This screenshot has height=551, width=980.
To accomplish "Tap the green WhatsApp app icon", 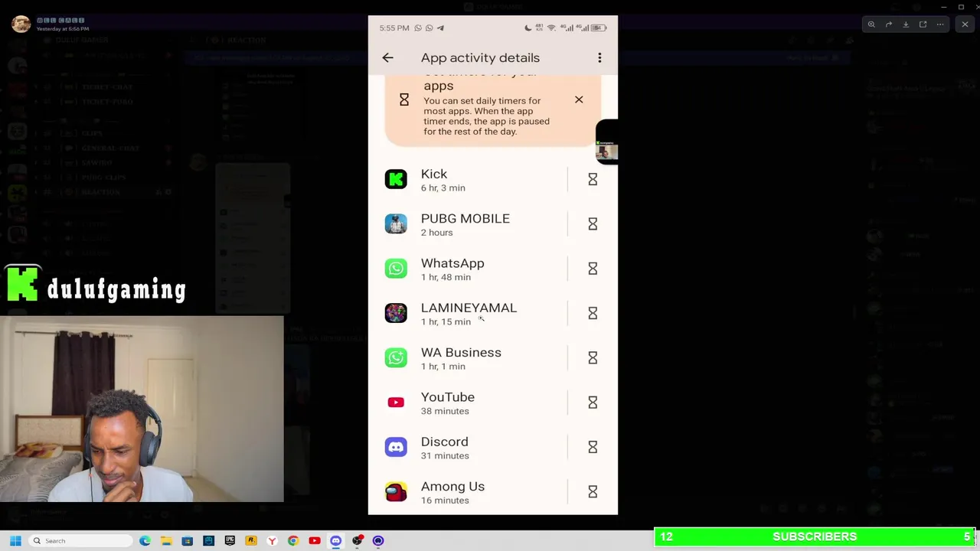I will click(x=396, y=269).
